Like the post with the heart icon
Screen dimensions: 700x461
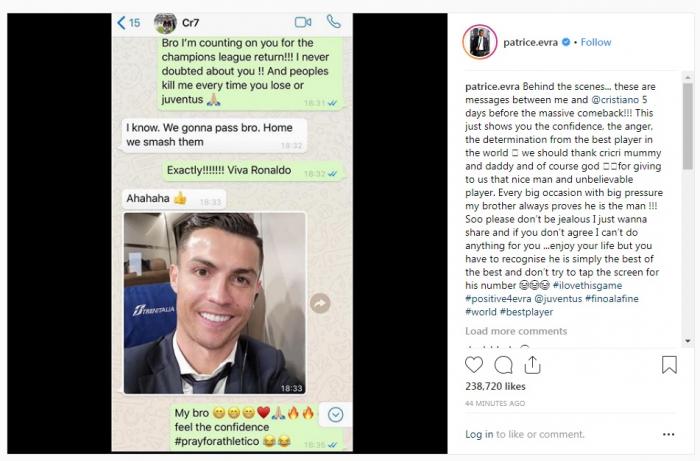(x=474, y=365)
